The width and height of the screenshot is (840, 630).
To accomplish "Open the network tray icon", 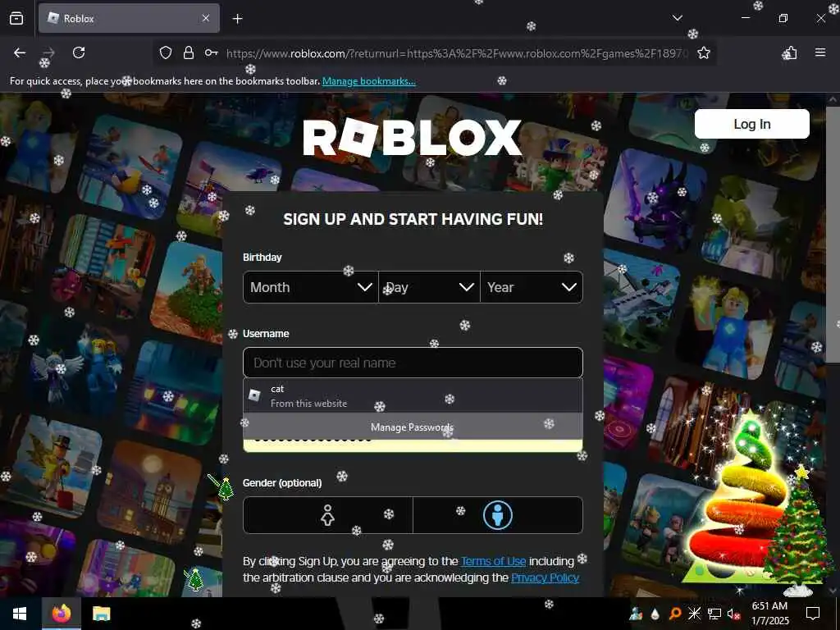I will coord(714,614).
